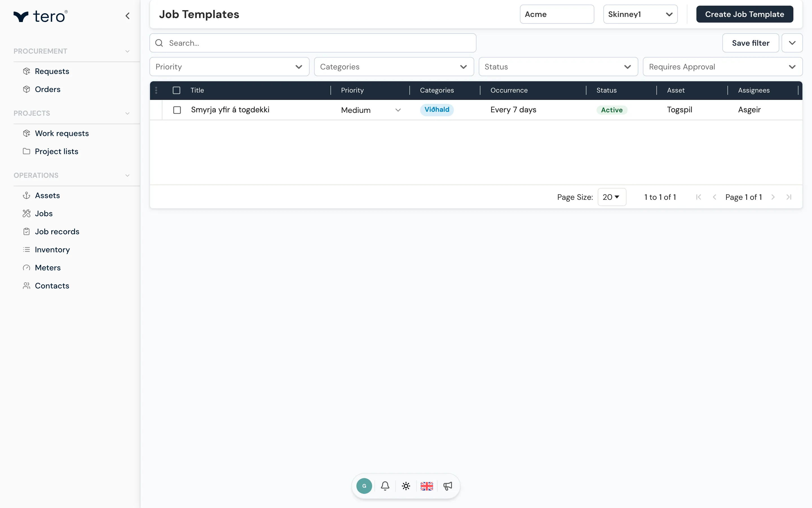812x508 pixels.
Task: Open the Status filter dropdown
Action: (558, 67)
